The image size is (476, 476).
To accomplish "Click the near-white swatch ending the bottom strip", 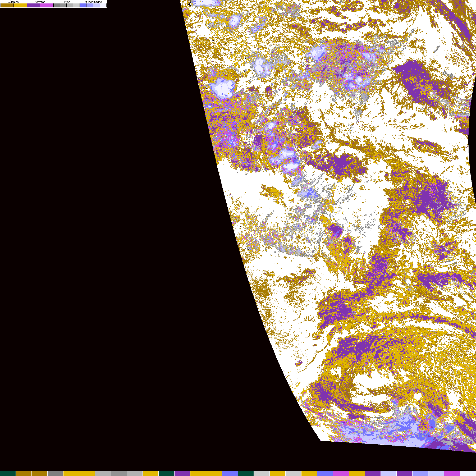I will coord(468,473).
